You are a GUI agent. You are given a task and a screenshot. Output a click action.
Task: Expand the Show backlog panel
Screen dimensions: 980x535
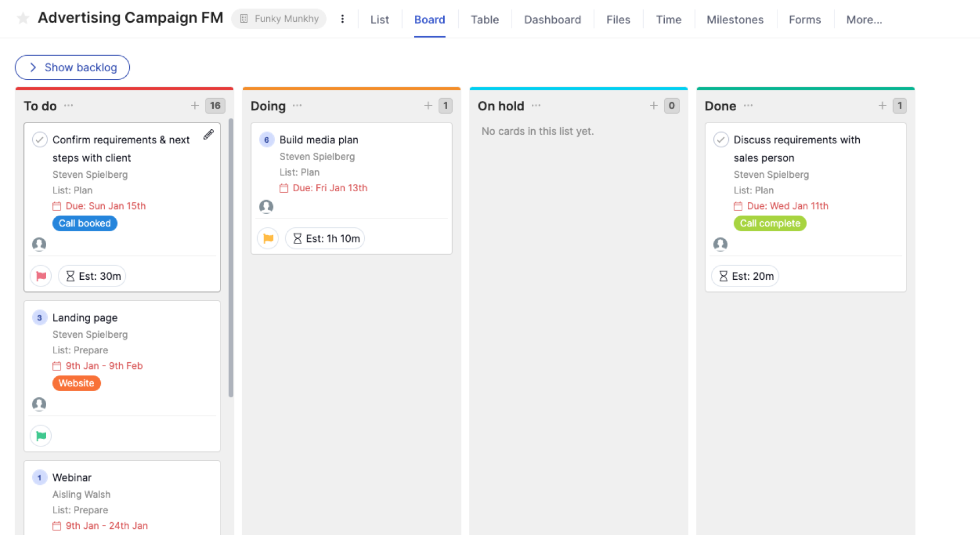point(72,67)
